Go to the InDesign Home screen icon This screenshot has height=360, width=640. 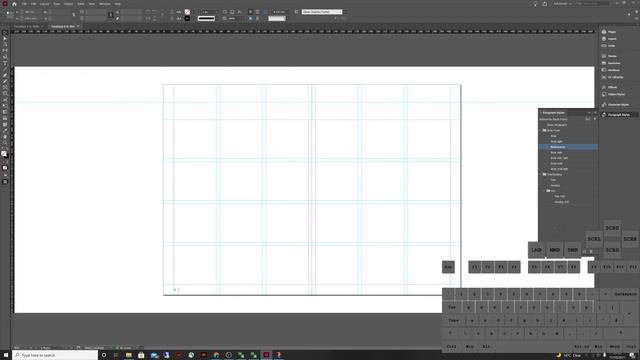(x=14, y=4)
